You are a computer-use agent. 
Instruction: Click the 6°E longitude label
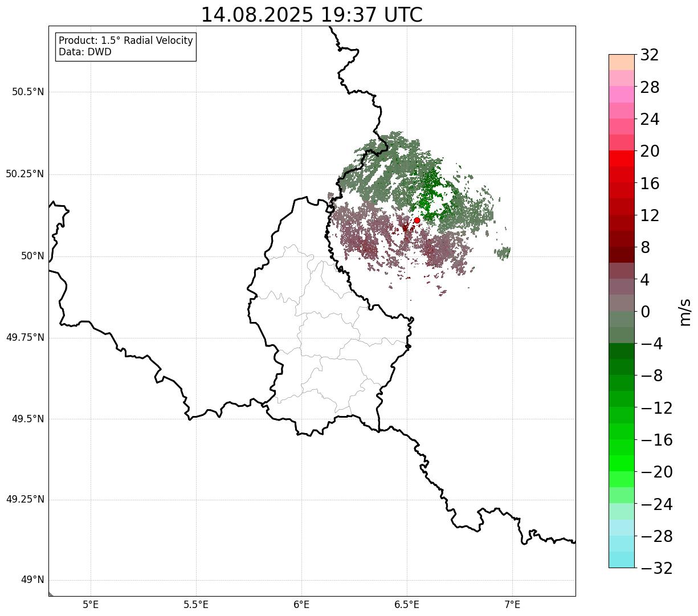[x=301, y=605]
